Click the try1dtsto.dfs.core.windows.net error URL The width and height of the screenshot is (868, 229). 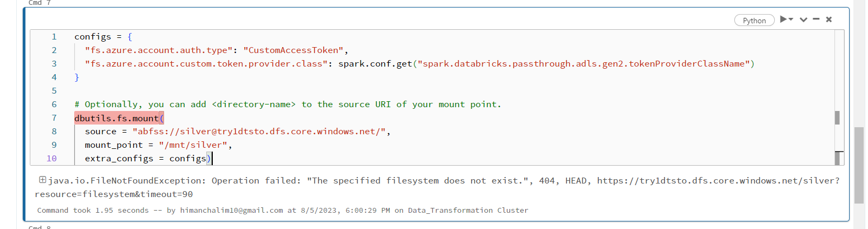pos(718,181)
